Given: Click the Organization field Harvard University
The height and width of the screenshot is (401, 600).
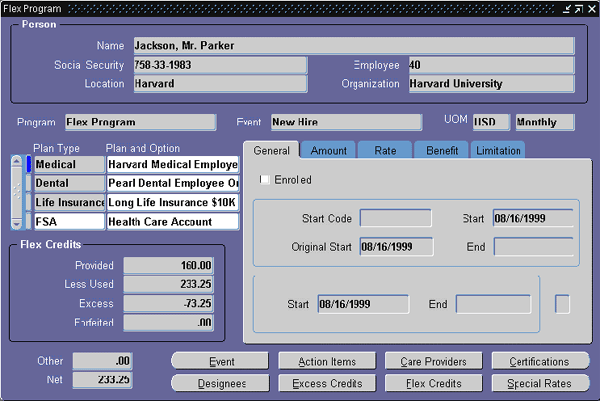Looking at the screenshot, I should coord(491,83).
